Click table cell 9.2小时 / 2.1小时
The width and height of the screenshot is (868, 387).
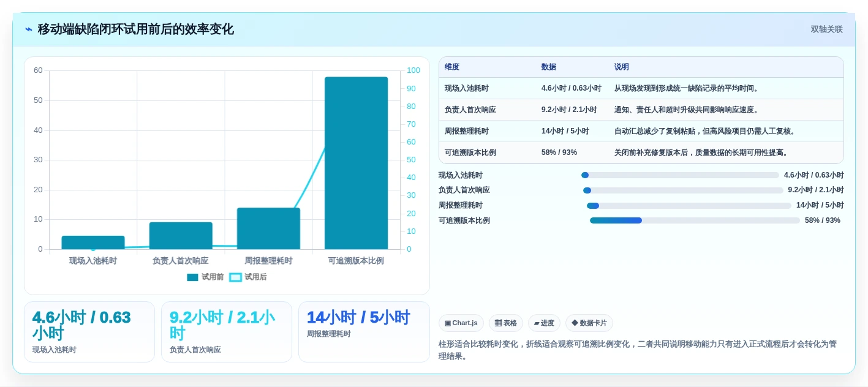coord(569,110)
